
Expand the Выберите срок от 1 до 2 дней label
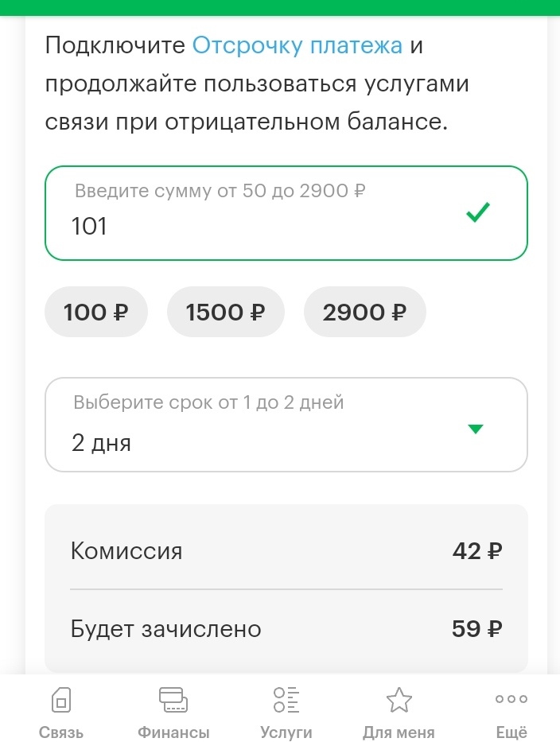(x=208, y=402)
